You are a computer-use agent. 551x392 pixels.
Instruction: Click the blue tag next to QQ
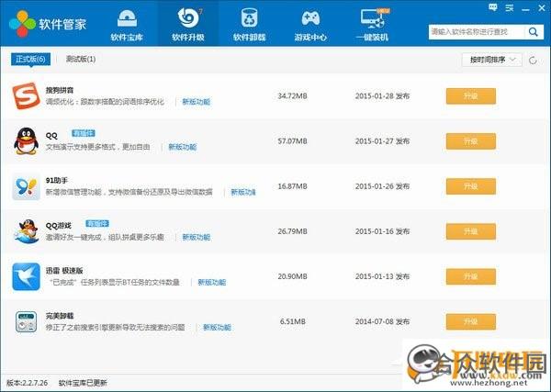pyautogui.click(x=84, y=133)
